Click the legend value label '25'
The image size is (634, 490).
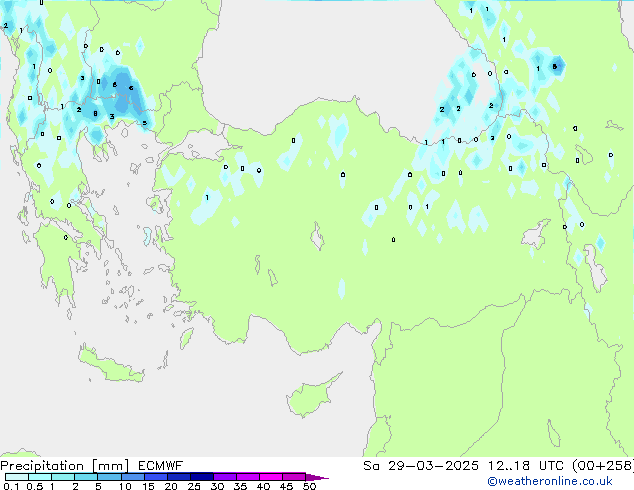point(194,486)
